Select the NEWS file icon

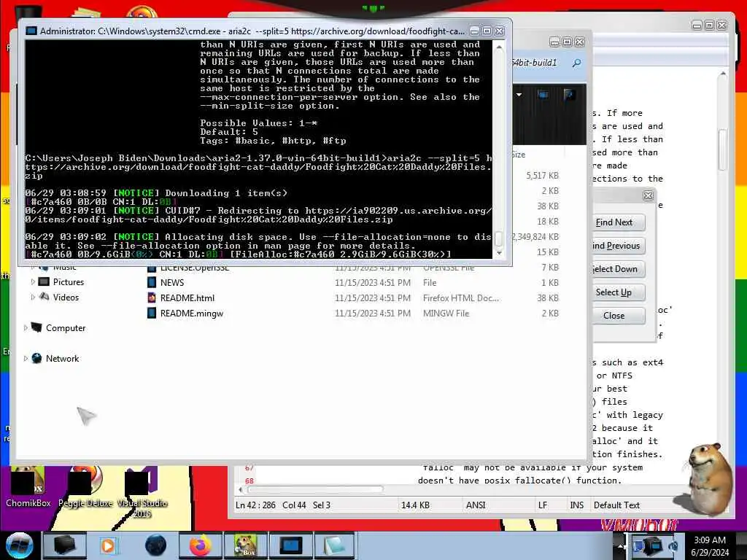(152, 282)
